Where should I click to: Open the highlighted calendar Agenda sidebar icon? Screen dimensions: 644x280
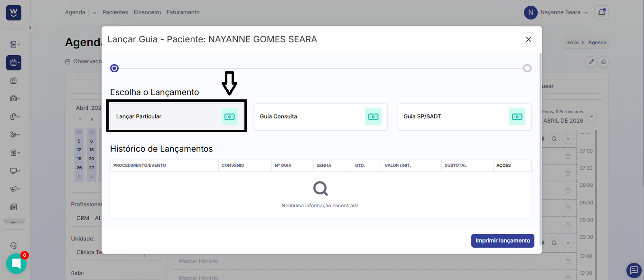[13, 62]
